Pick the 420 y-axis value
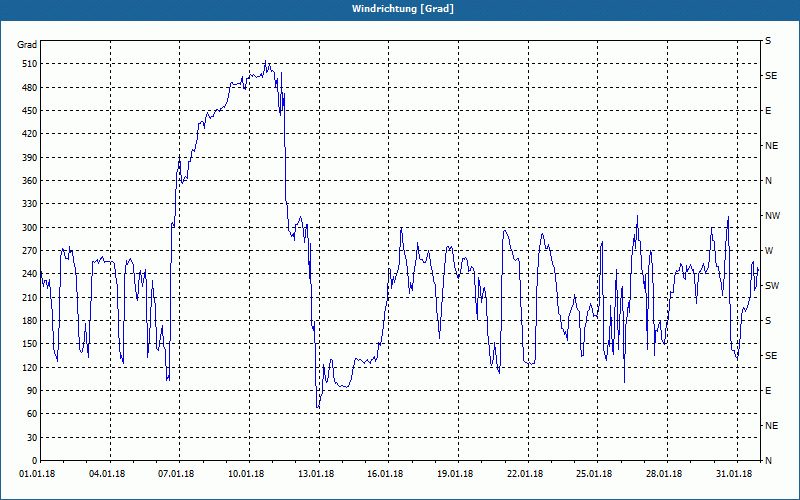Screen dimensions: 800x500 tap(30, 134)
